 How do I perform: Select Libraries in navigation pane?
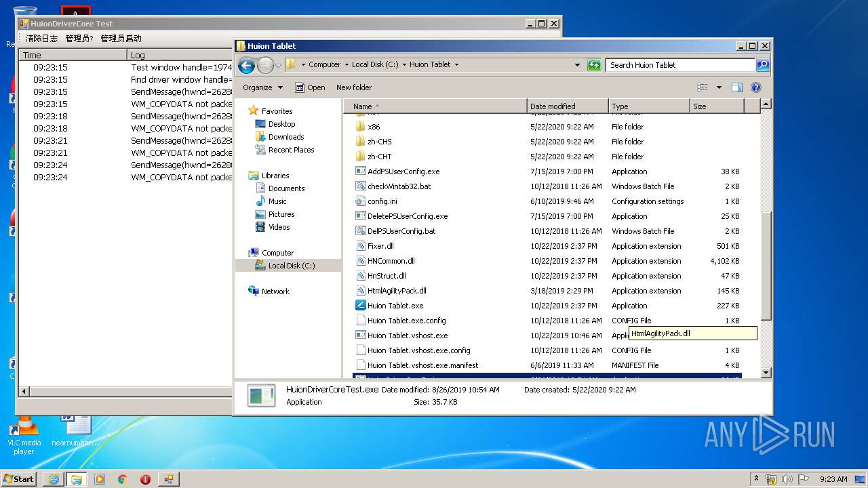tap(275, 176)
